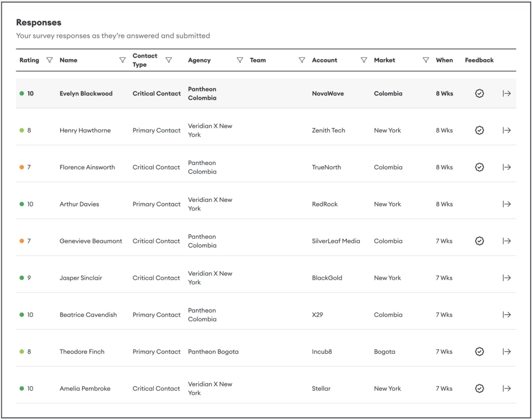Click the Responses heading

(39, 22)
